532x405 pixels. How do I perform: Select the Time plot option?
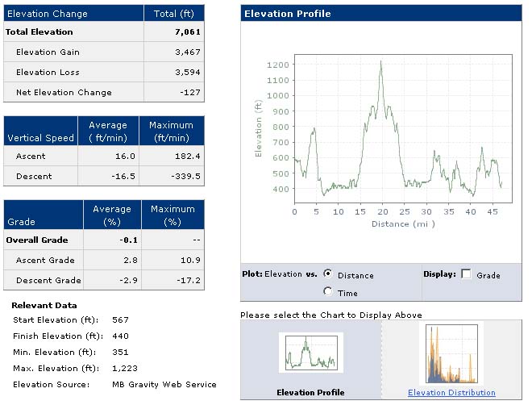click(x=328, y=291)
